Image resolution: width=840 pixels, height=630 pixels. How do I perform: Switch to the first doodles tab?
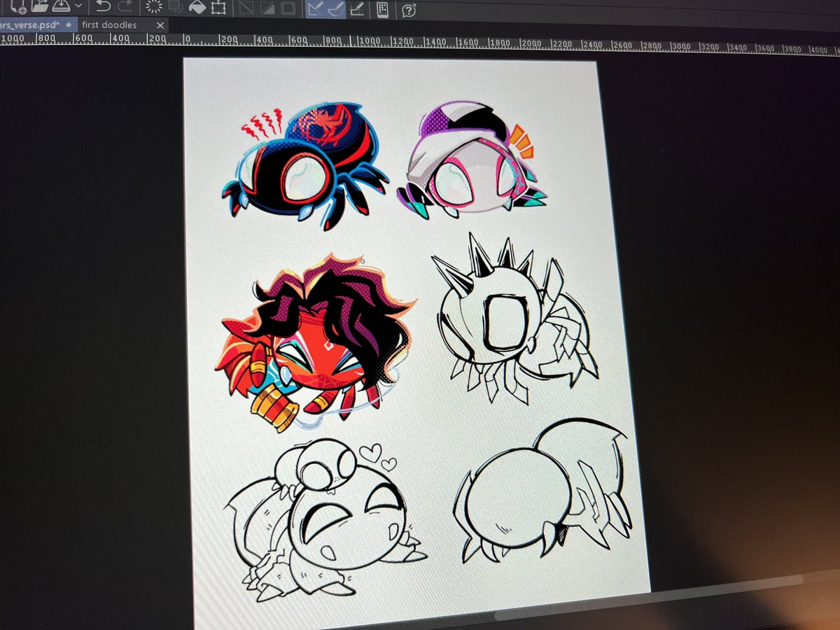(110, 25)
